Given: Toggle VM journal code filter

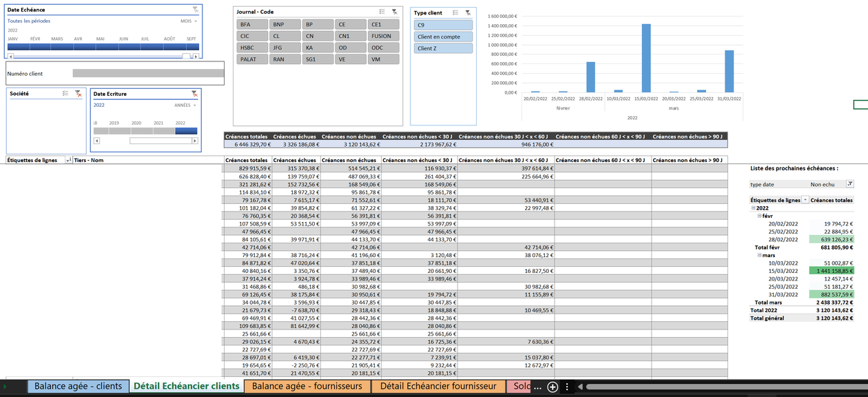Looking at the screenshot, I should (x=384, y=59).
